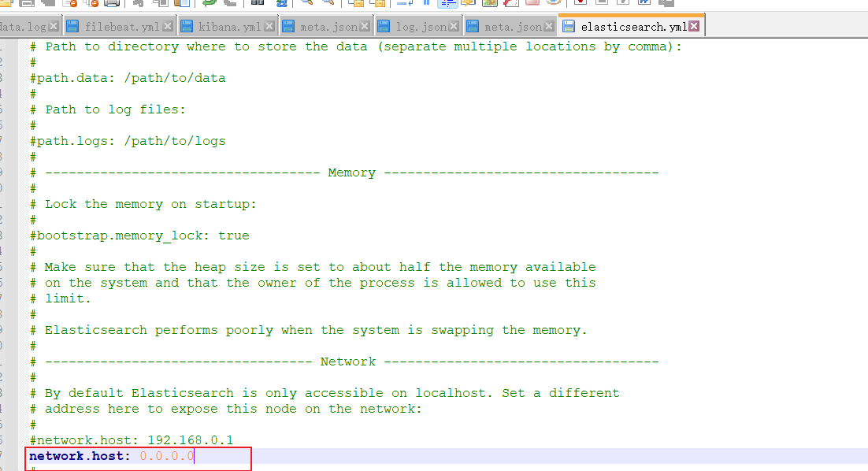Click the '#bootstrap.memory_lock: true' line
The image size is (868, 471).
tap(139, 235)
